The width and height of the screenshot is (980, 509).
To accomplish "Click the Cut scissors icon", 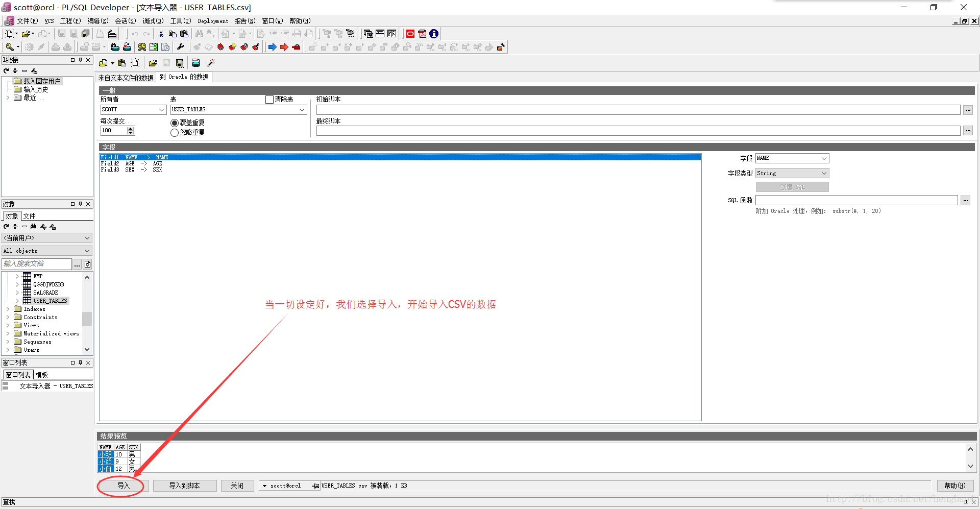I will [x=161, y=34].
